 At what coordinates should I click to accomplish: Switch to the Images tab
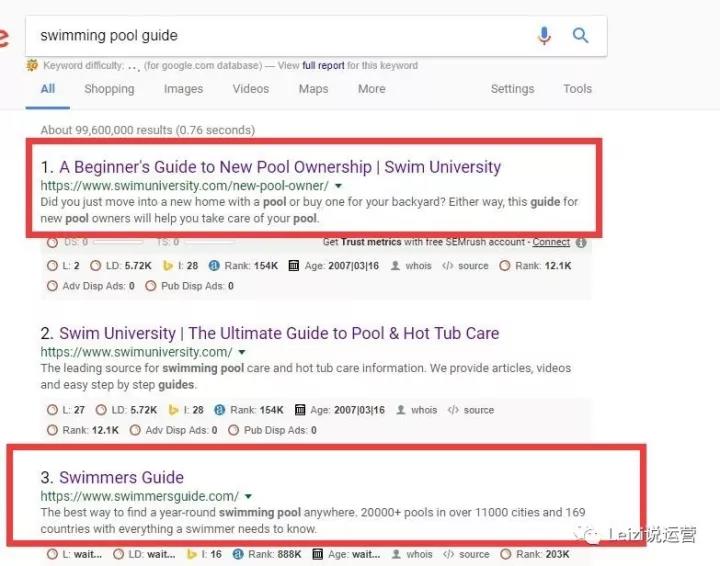pyautogui.click(x=183, y=89)
